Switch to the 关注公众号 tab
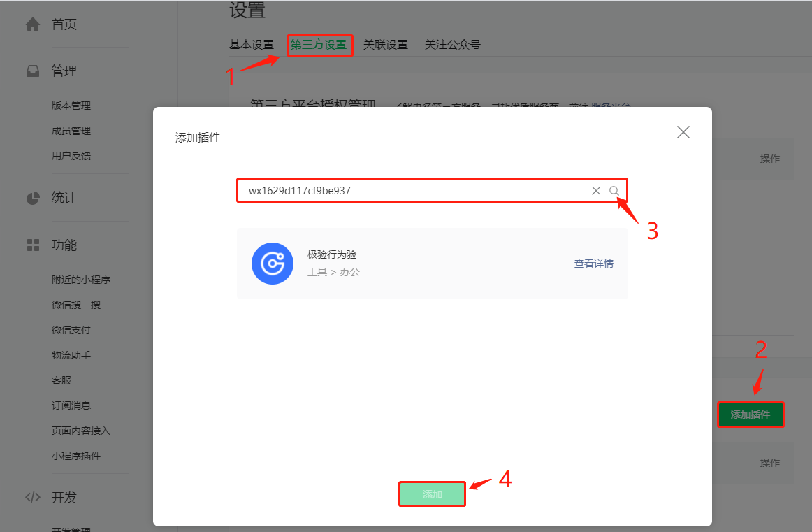This screenshot has width=812, height=532. 452,44
